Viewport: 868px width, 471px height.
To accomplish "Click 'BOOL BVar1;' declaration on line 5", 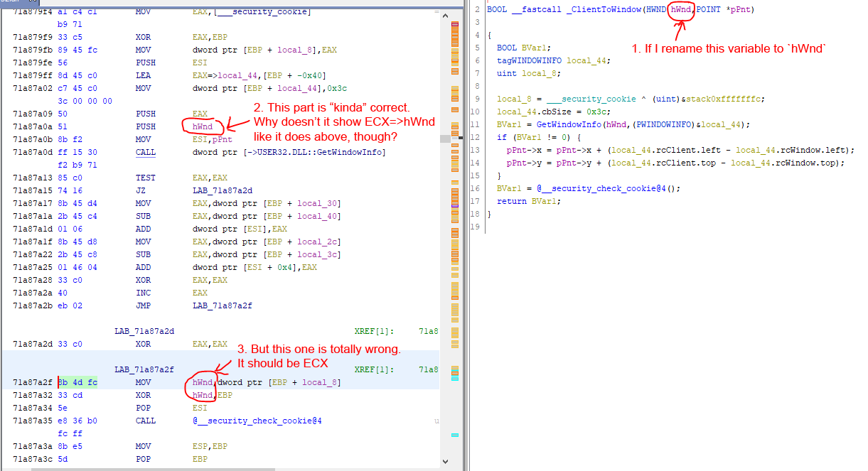I will click(x=524, y=48).
